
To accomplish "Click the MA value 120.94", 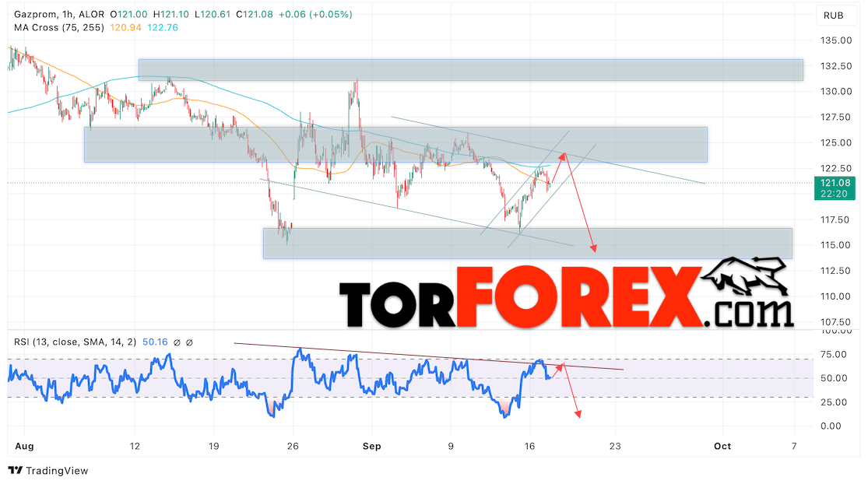I will coord(125,28).
